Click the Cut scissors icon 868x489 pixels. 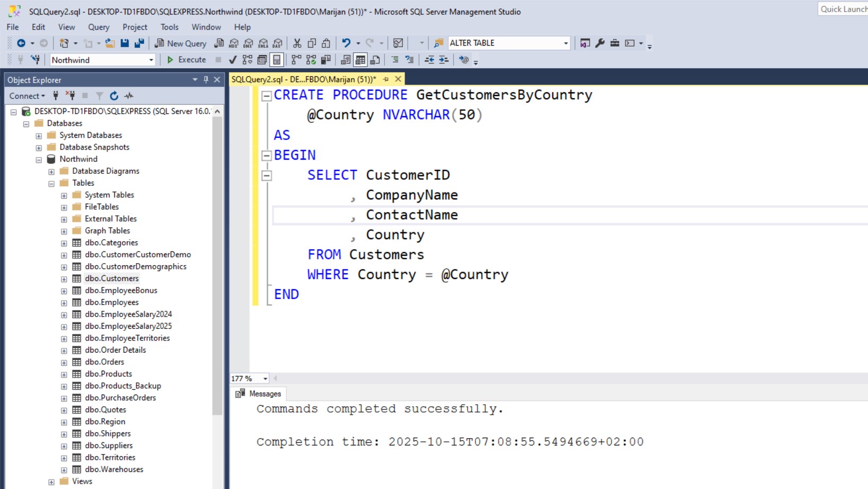tap(297, 43)
